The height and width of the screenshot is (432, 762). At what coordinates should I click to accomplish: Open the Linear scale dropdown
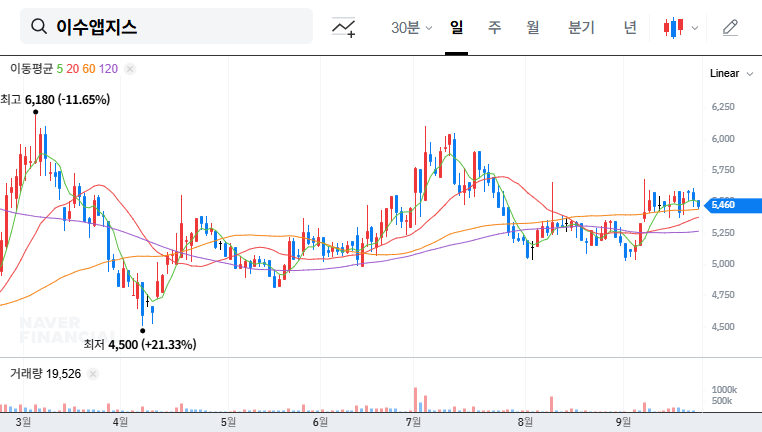click(x=731, y=73)
